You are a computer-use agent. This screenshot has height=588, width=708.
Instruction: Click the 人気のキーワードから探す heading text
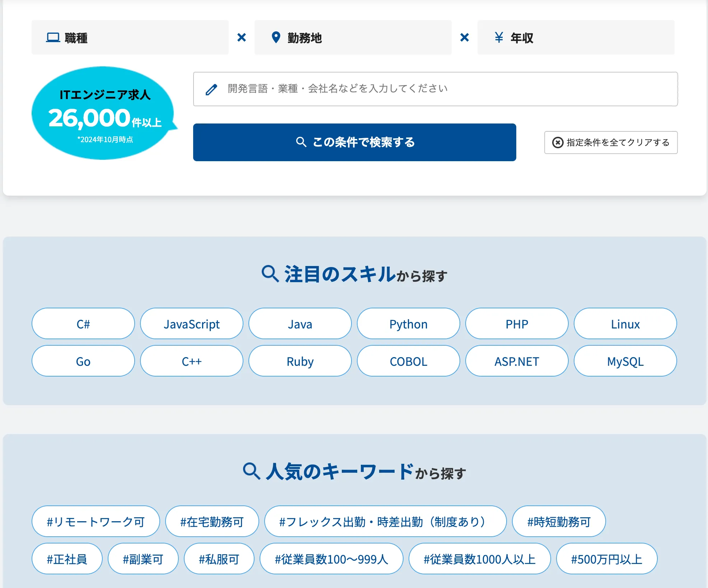click(366, 472)
